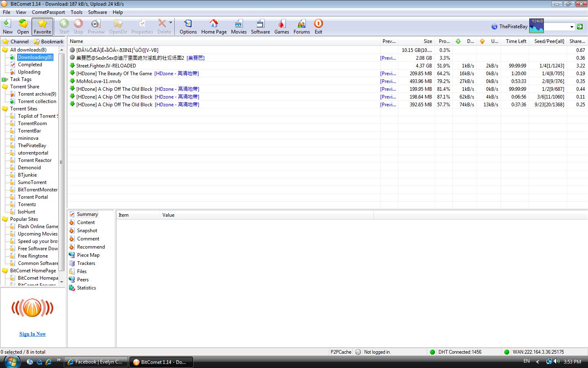
Task: Select Downloading(8) in the sidebar
Action: [35, 57]
